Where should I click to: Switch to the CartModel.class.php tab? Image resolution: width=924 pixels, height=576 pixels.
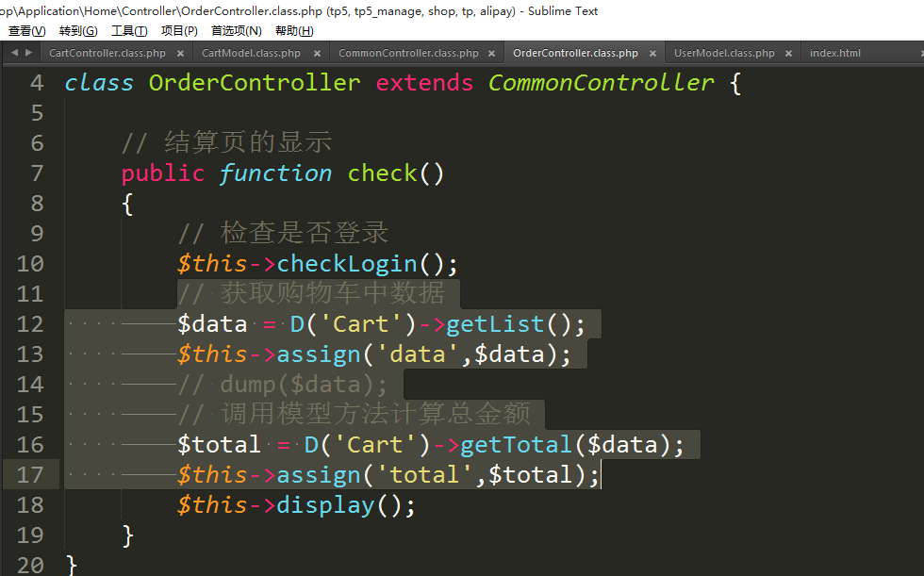251,54
